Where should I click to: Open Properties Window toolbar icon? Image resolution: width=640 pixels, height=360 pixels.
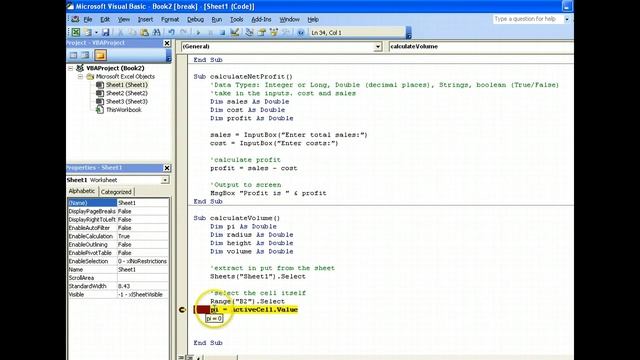(262, 32)
